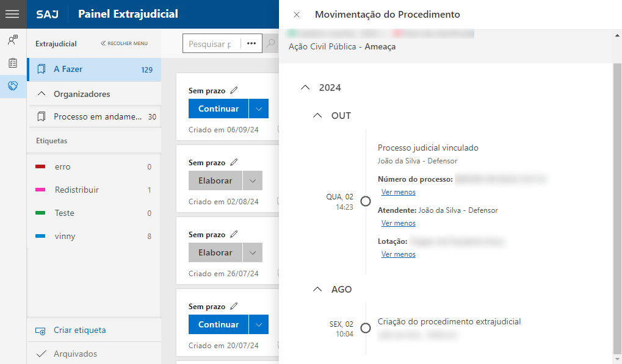Viewport: 622px width, 364px height.
Task: Click the Extrajudicial sidebar heading
Action: pyautogui.click(x=56, y=43)
